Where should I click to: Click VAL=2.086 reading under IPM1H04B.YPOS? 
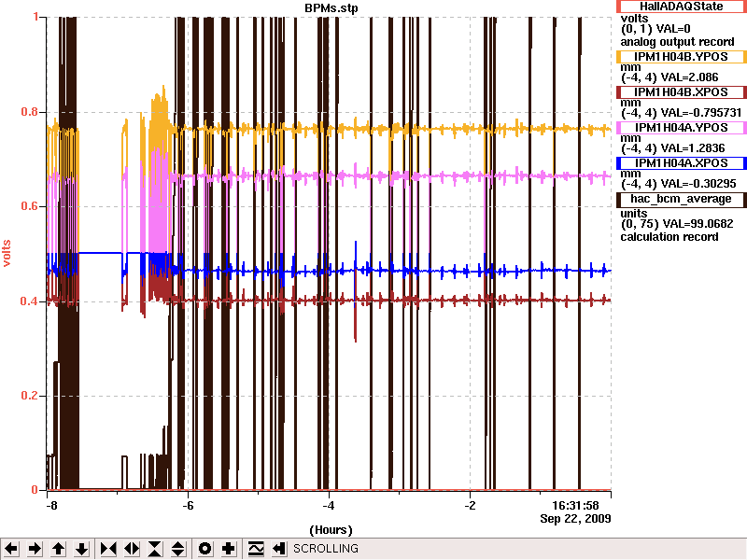[689, 77]
